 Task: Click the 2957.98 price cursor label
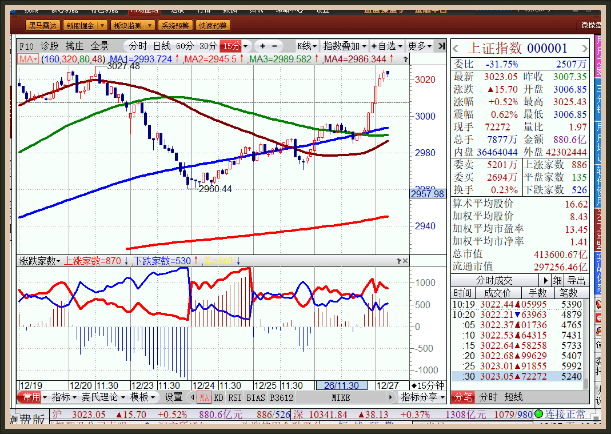[x=427, y=194]
